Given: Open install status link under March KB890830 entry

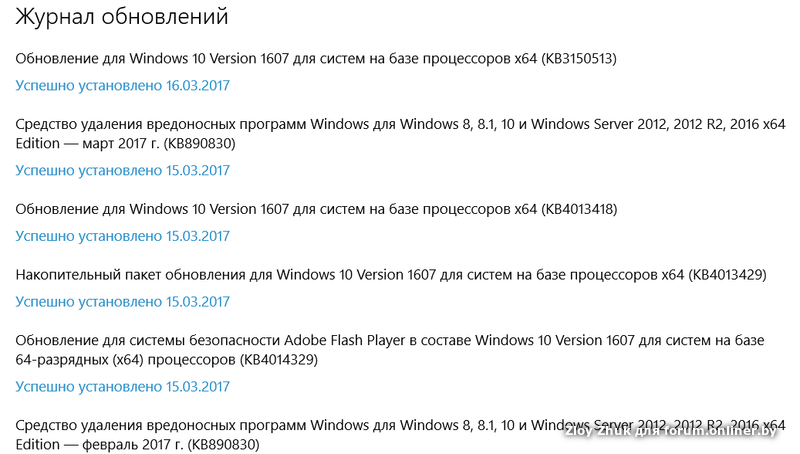Looking at the screenshot, I should (122, 171).
